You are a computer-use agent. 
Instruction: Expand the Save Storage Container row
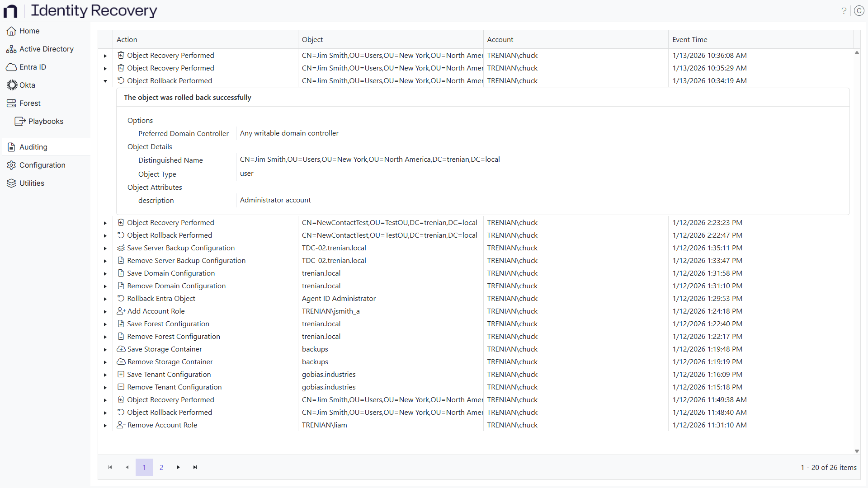pos(105,350)
